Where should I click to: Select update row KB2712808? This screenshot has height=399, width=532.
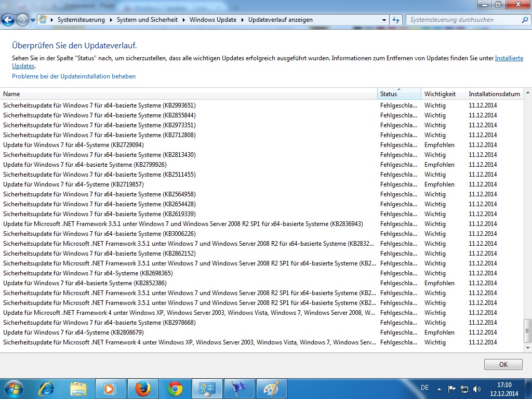click(x=262, y=135)
